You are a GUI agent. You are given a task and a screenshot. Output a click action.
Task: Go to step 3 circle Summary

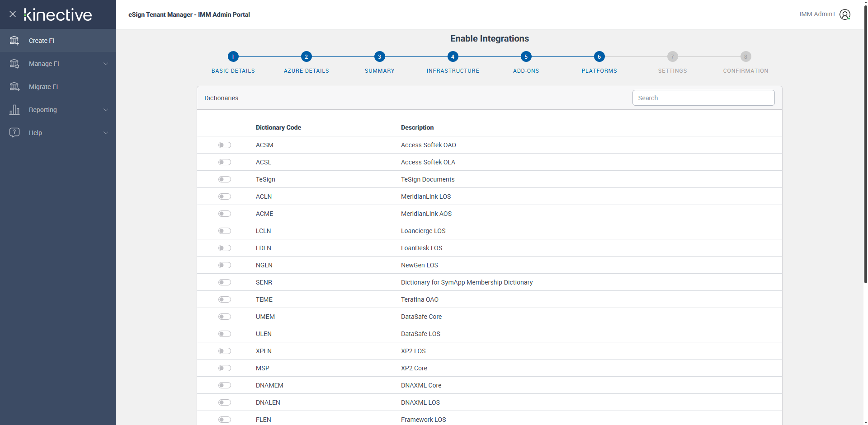point(379,56)
